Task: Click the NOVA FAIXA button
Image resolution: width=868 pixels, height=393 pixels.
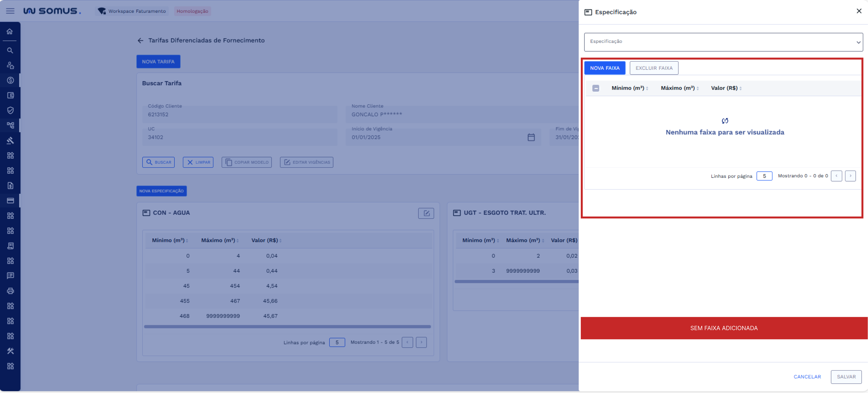Action: coord(604,68)
